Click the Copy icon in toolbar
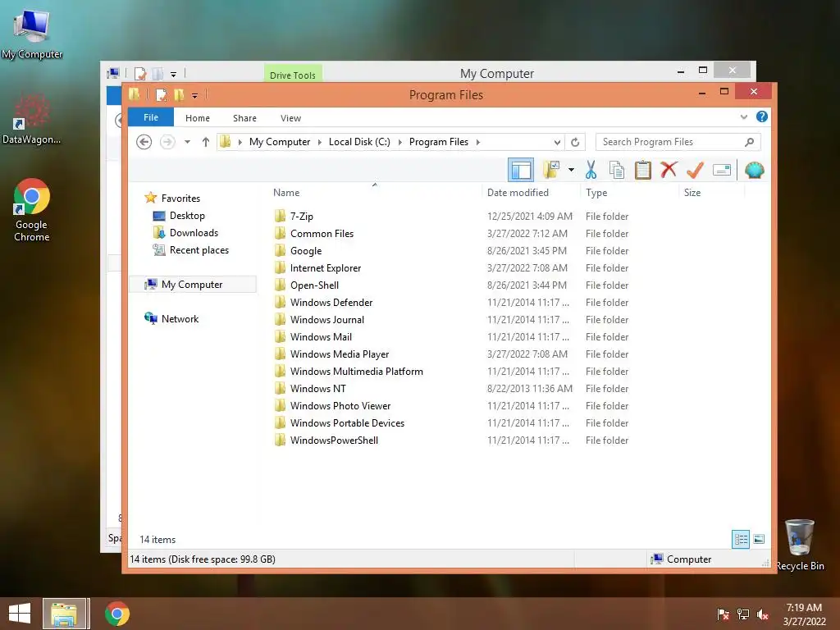The width and height of the screenshot is (840, 630). click(x=617, y=171)
